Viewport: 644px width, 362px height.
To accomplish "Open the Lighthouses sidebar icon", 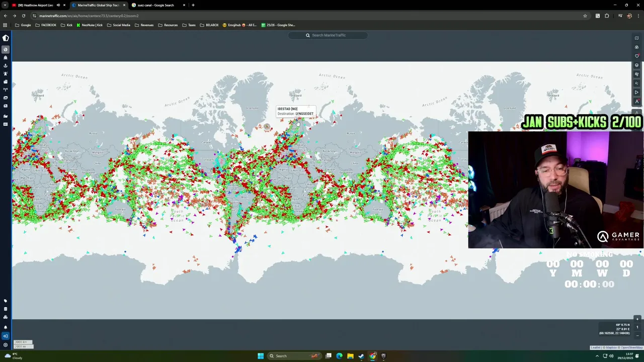I will [6, 73].
